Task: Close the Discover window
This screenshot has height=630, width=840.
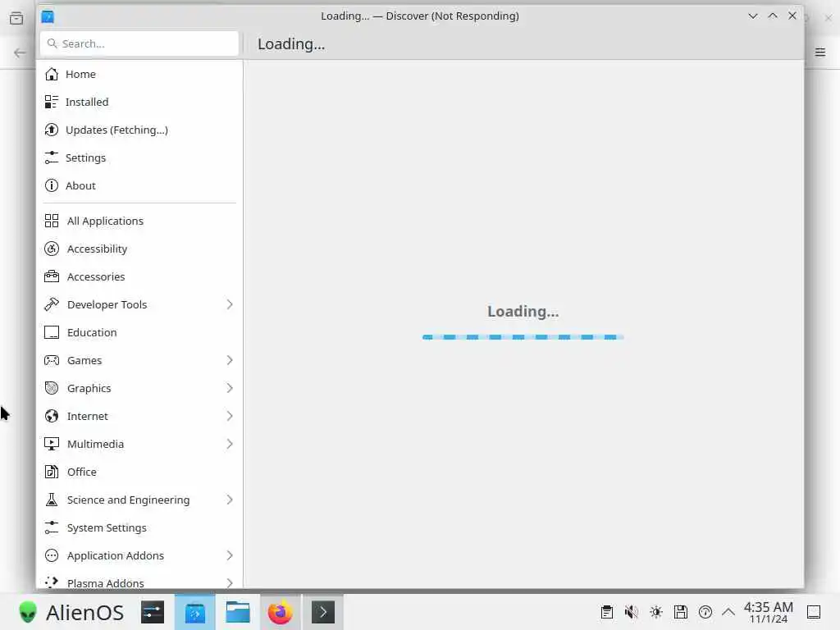Action: coord(792,16)
